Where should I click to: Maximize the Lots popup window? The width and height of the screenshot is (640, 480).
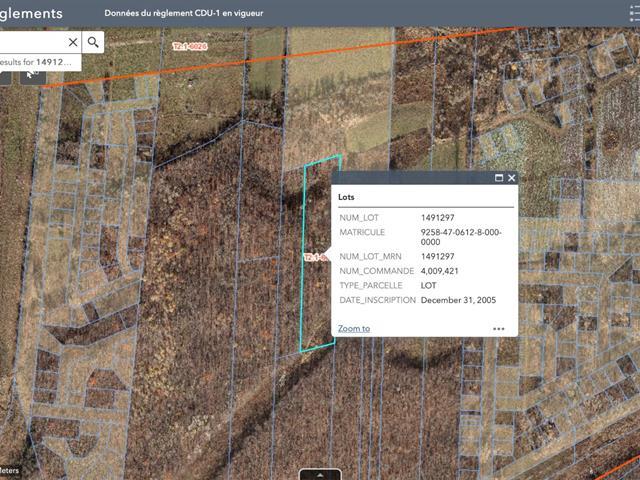tap(499, 178)
